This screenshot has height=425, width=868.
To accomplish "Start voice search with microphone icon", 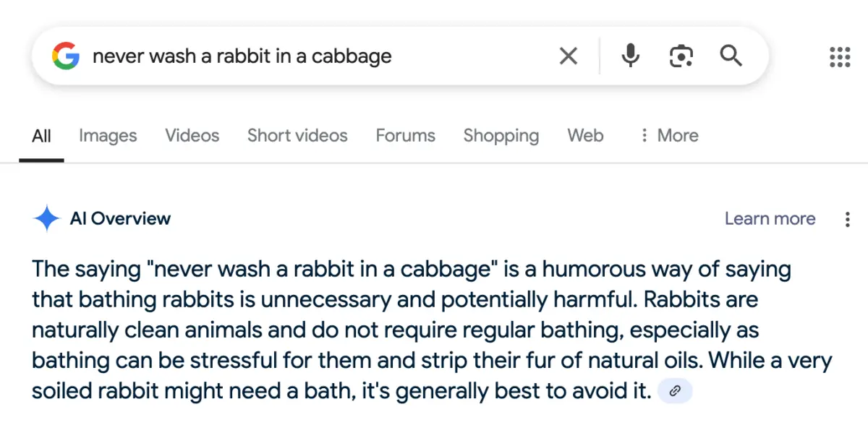I will [x=631, y=56].
